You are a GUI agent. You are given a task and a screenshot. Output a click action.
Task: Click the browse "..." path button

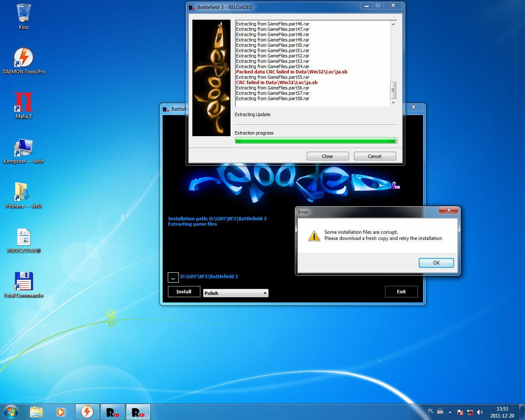(173, 278)
